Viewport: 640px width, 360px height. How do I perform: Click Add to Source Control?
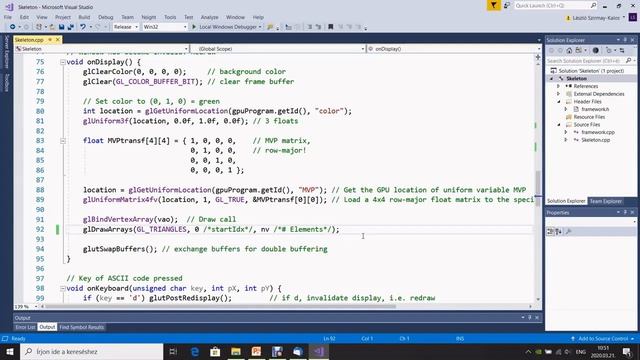[603, 338]
